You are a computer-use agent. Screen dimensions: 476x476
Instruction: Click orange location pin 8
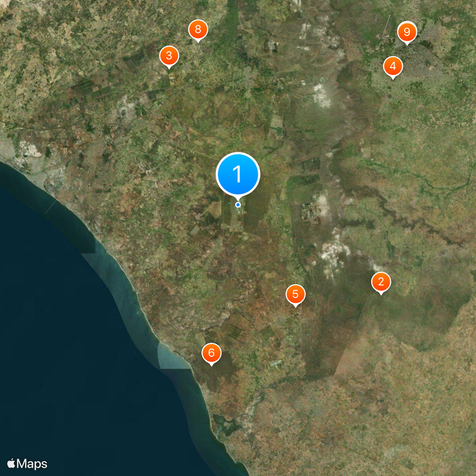[198, 30]
